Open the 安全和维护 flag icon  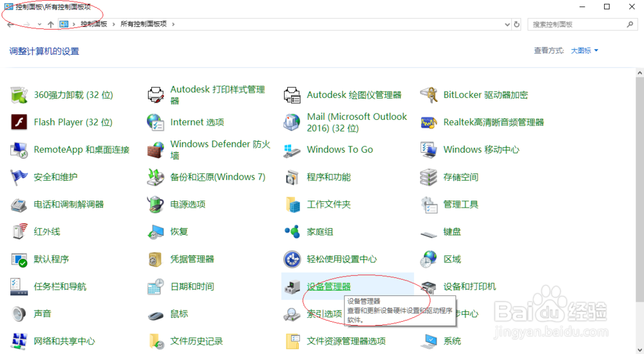(x=19, y=177)
